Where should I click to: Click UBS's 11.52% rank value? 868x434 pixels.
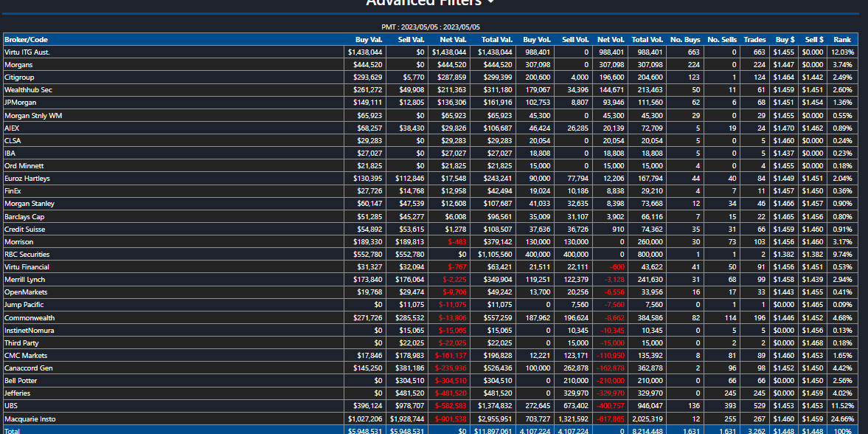click(843, 406)
